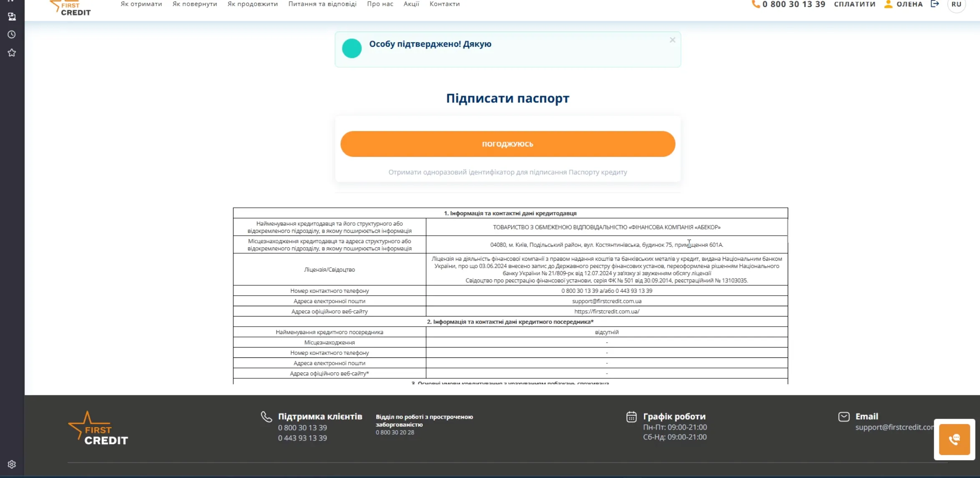Click the First Credit footer logo
Viewport: 980px width, 478px height.
[x=98, y=429]
